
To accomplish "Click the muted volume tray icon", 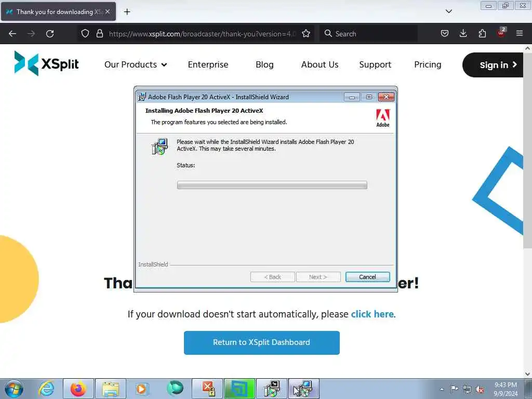I will tap(480, 389).
